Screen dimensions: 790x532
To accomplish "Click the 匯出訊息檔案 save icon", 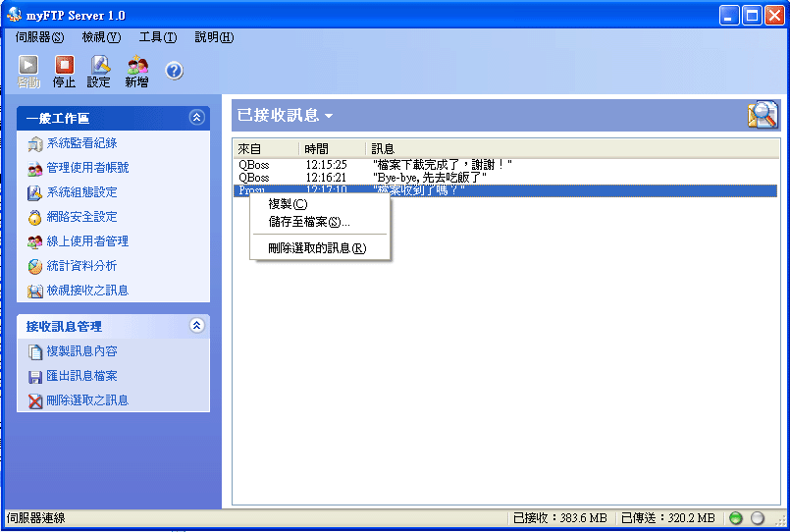I will [x=34, y=377].
